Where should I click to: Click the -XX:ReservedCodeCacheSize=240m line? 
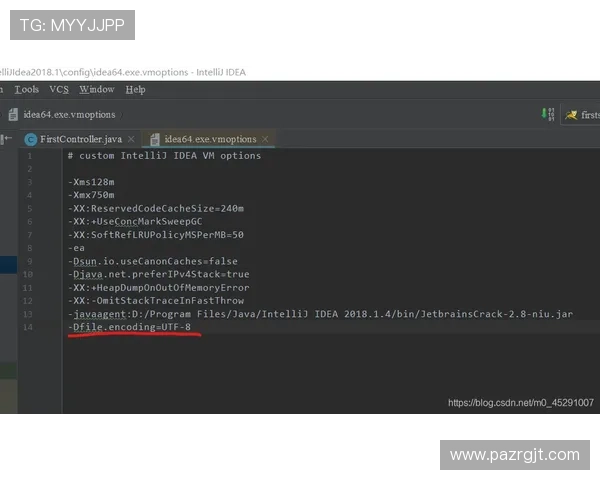(156, 209)
